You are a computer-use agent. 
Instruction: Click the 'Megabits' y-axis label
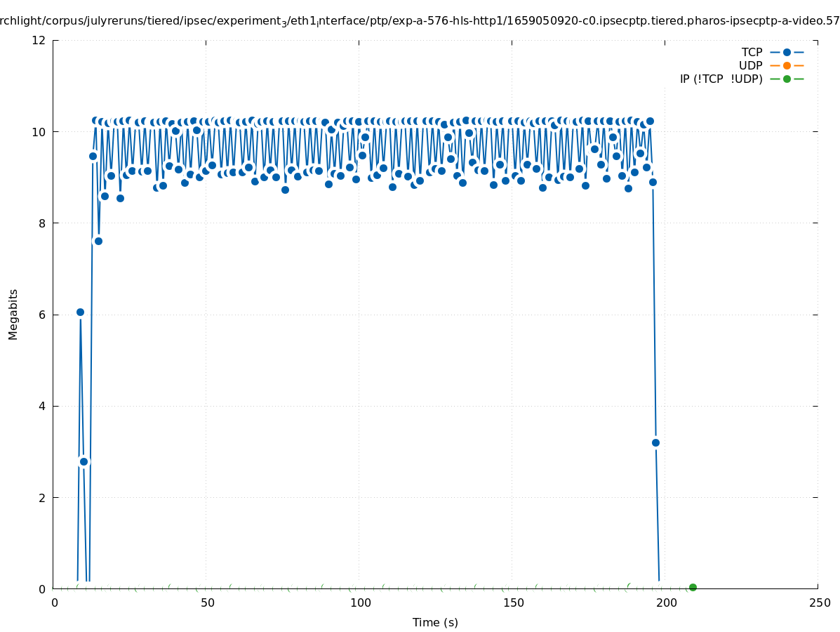coord(13,314)
